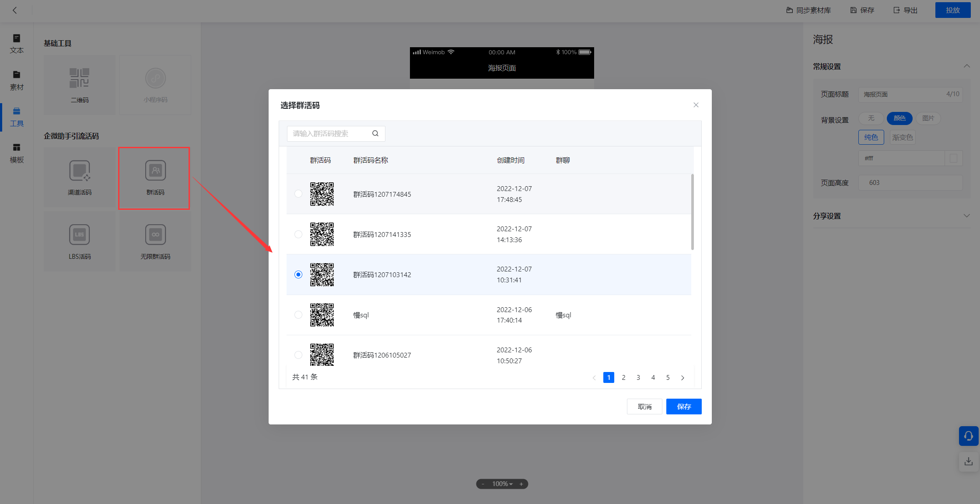The image size is (980, 504).
Task: Select the 渠道活码 tool
Action: click(x=80, y=177)
